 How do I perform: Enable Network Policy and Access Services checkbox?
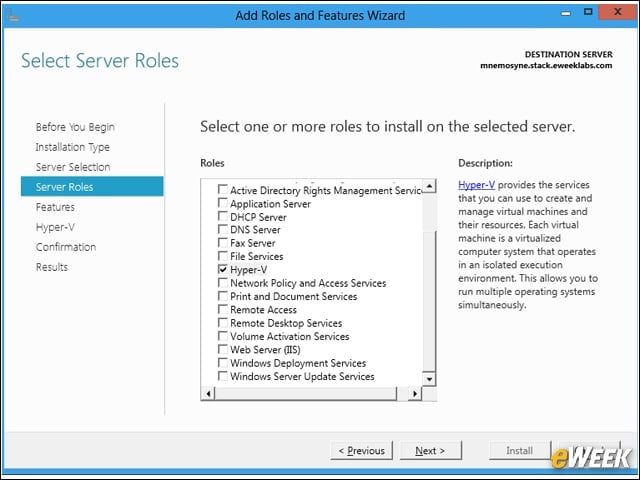(x=223, y=282)
